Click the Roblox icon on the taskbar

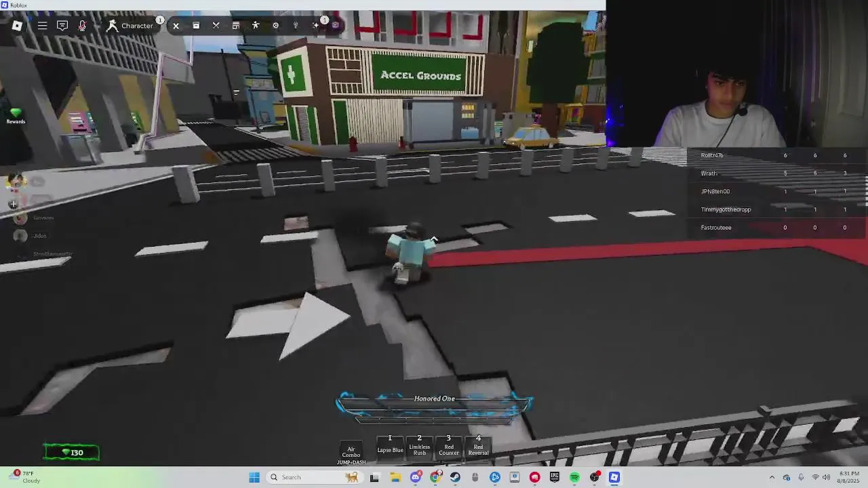[x=614, y=477]
